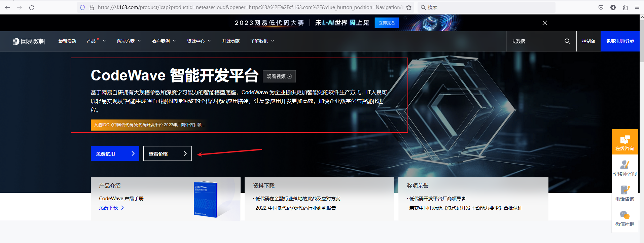Play video via 观看视频 button
The image size is (644, 243).
pyautogui.click(x=279, y=76)
